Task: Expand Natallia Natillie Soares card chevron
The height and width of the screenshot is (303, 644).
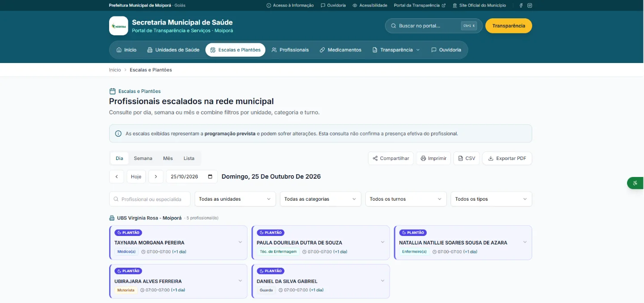Action: (525, 242)
